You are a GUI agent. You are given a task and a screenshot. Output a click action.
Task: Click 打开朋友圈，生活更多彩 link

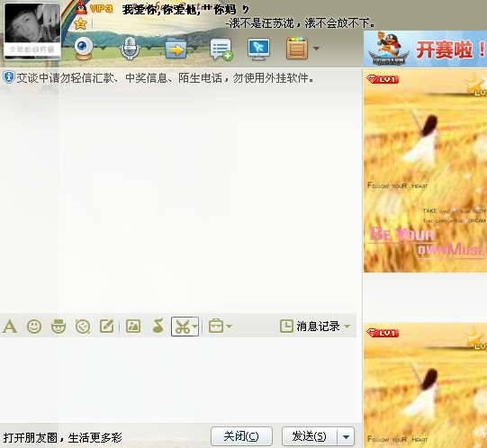pos(62,437)
